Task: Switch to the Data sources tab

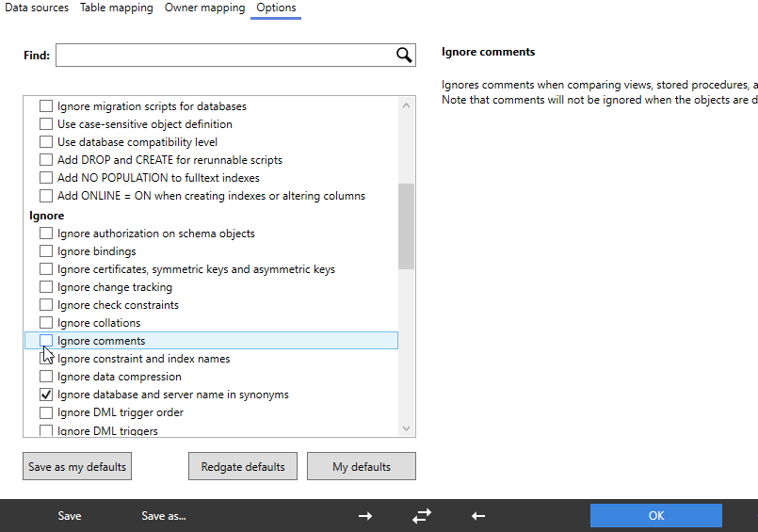Action: [37, 8]
